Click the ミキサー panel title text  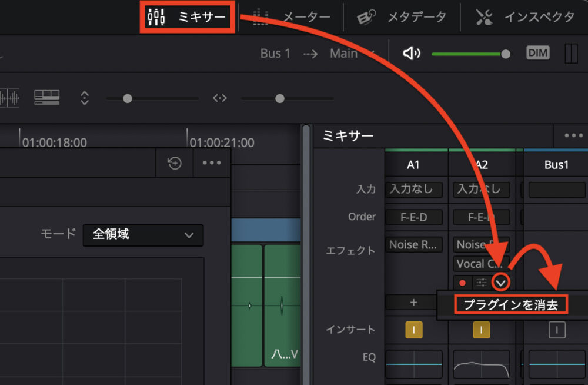tap(348, 135)
